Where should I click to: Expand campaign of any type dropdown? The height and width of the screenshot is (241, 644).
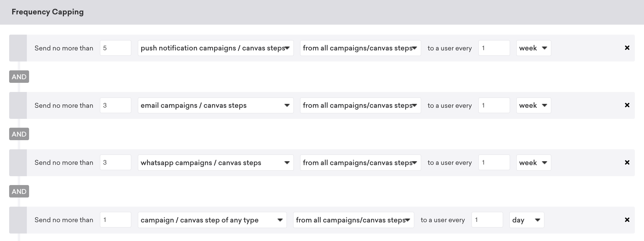click(212, 220)
